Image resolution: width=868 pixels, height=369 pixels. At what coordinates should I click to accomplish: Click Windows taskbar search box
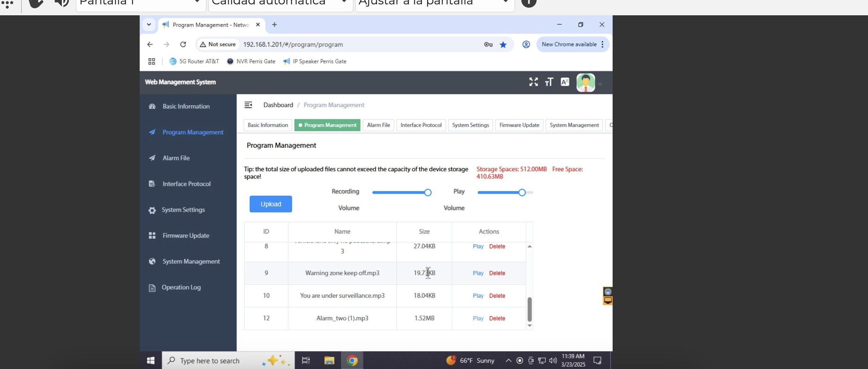coord(228,360)
